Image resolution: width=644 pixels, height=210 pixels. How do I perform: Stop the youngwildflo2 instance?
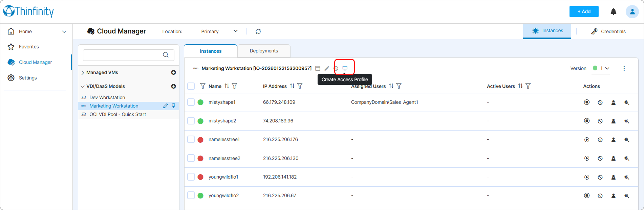(587, 195)
